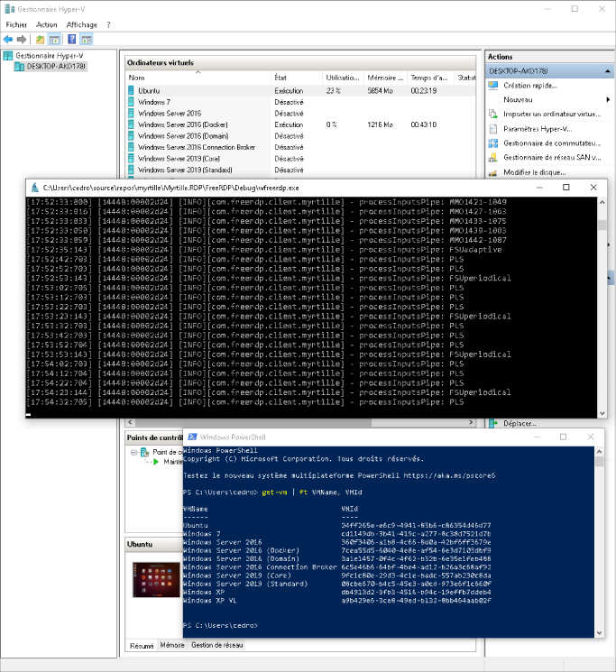The height and width of the screenshot is (672, 616).
Task: Click the Ubuntu VM row icon
Action: [131, 91]
